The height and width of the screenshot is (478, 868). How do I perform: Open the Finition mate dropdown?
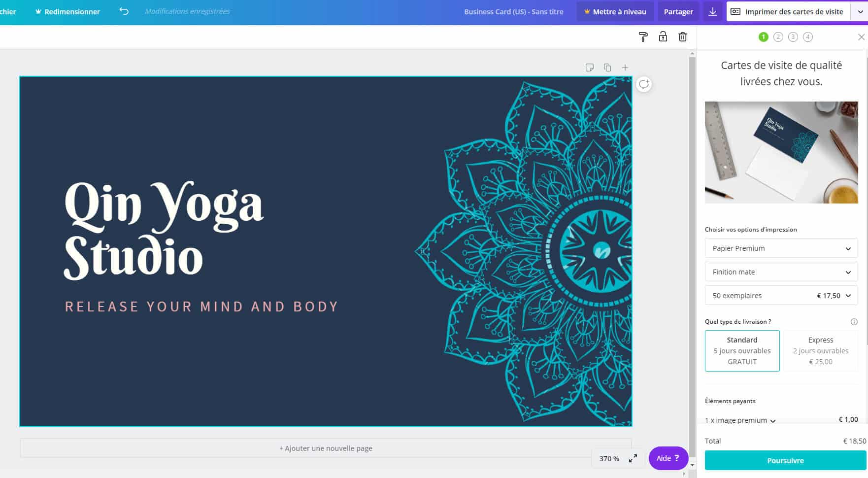781,272
